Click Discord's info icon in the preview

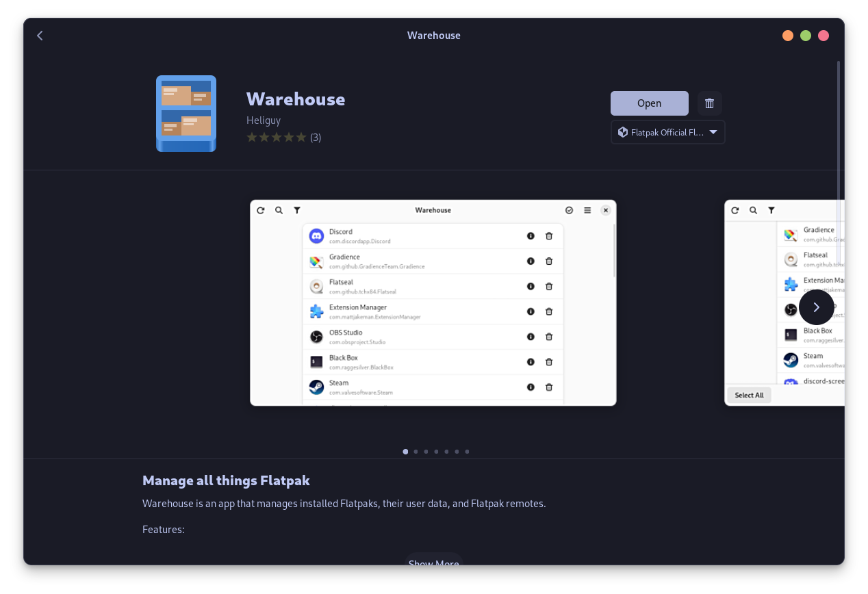pyautogui.click(x=531, y=235)
